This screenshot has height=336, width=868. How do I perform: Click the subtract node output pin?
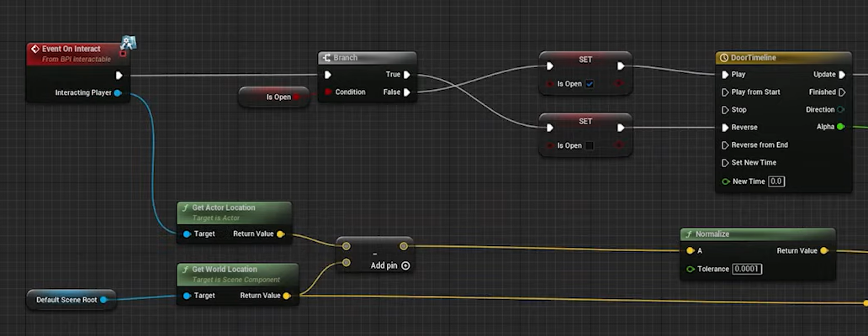click(x=404, y=246)
